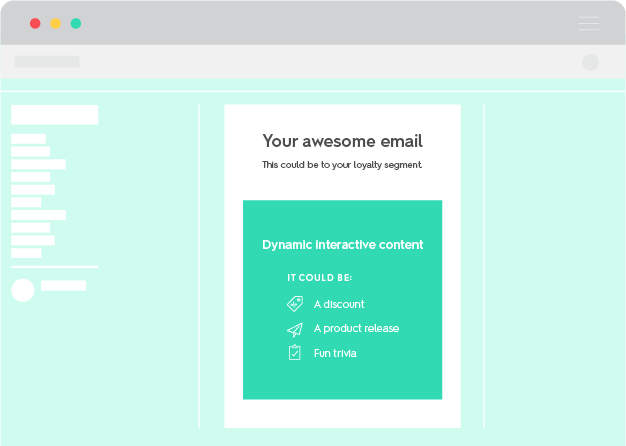Click the red close window dot

coord(35,24)
